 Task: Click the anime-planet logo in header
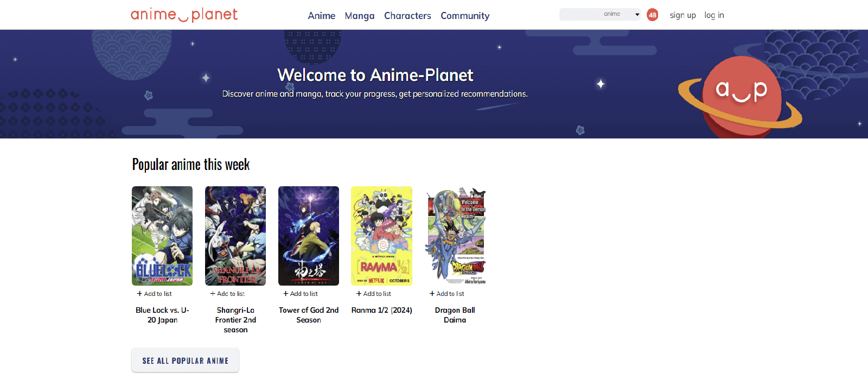[x=184, y=15]
